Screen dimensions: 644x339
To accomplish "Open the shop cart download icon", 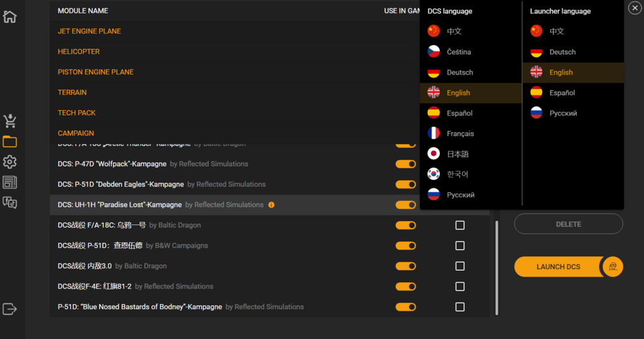I will click(x=10, y=121).
